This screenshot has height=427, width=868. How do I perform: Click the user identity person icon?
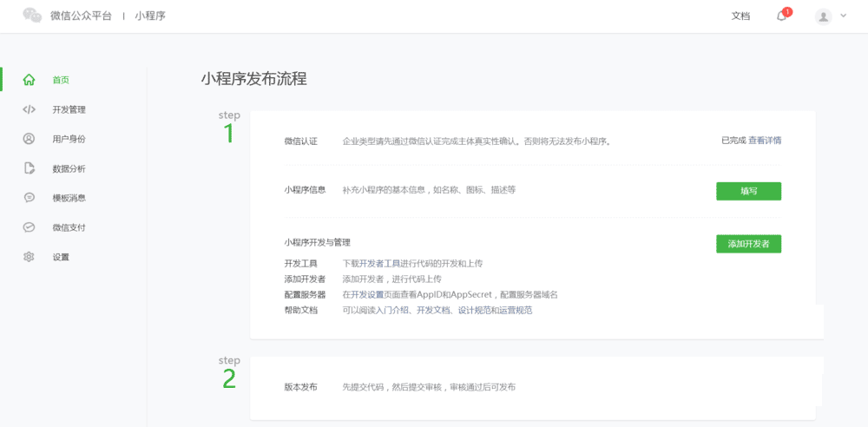click(x=30, y=139)
